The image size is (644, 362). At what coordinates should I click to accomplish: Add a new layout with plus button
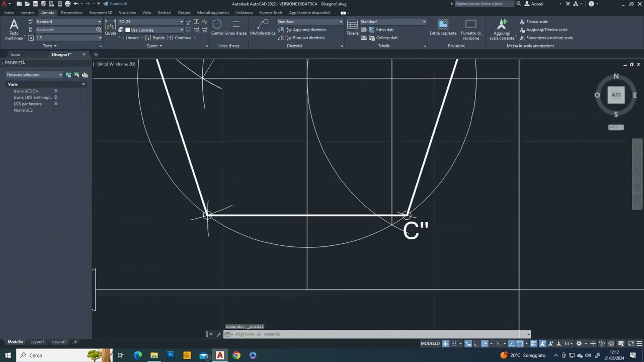click(x=75, y=342)
